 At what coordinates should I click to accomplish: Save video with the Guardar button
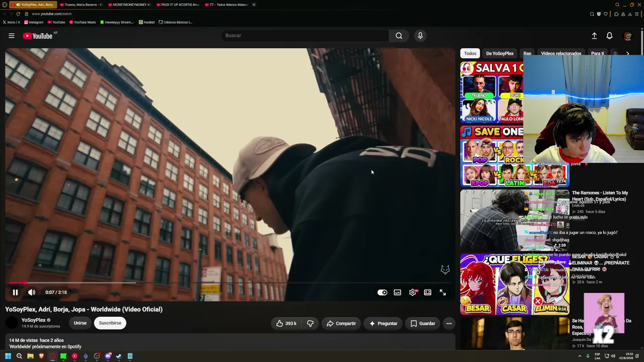pyautogui.click(x=423, y=323)
